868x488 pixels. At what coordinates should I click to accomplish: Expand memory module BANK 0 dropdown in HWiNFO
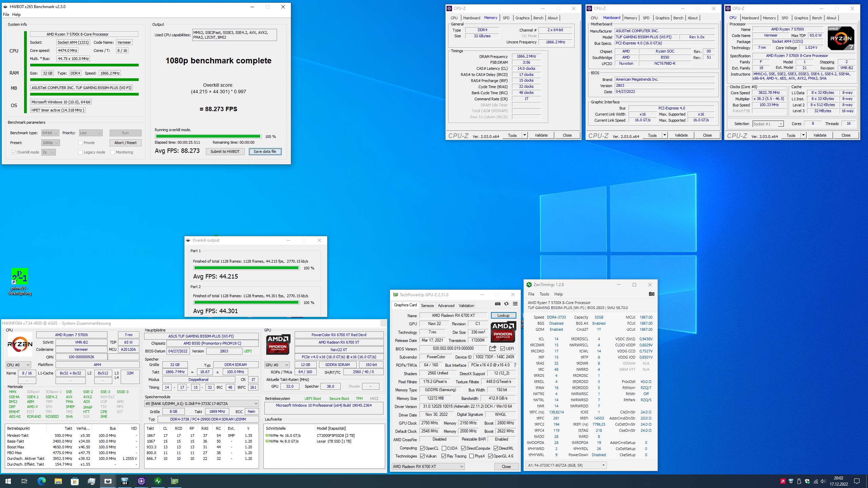(x=201, y=403)
